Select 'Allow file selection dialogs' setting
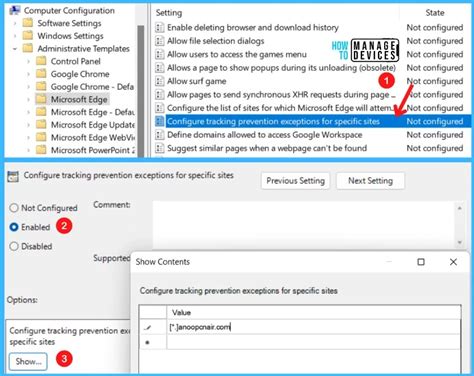Screen dimensions: 474x376 click(216, 41)
